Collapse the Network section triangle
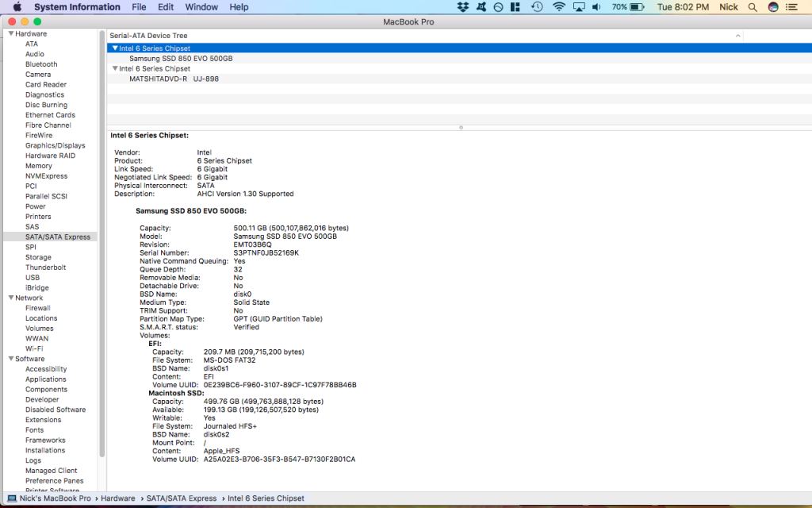Screen dimensions: 812x508 [11, 298]
